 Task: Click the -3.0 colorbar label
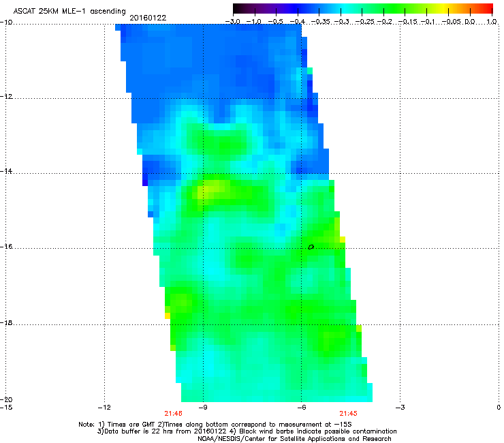click(233, 22)
